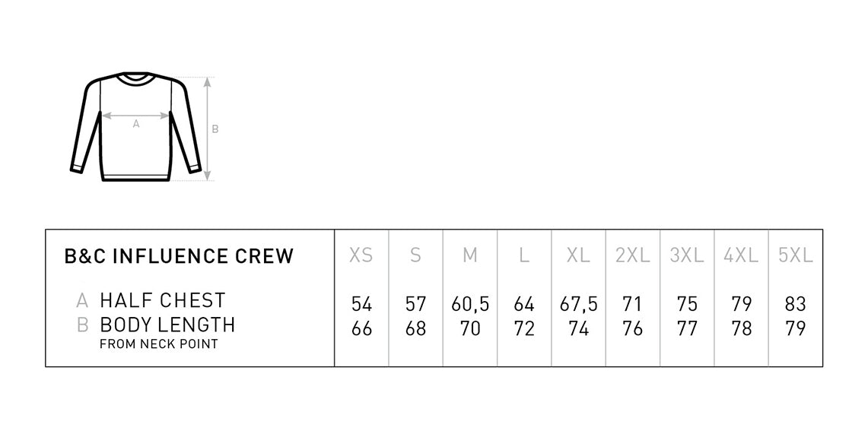Click the A chest width arrow

135,116
